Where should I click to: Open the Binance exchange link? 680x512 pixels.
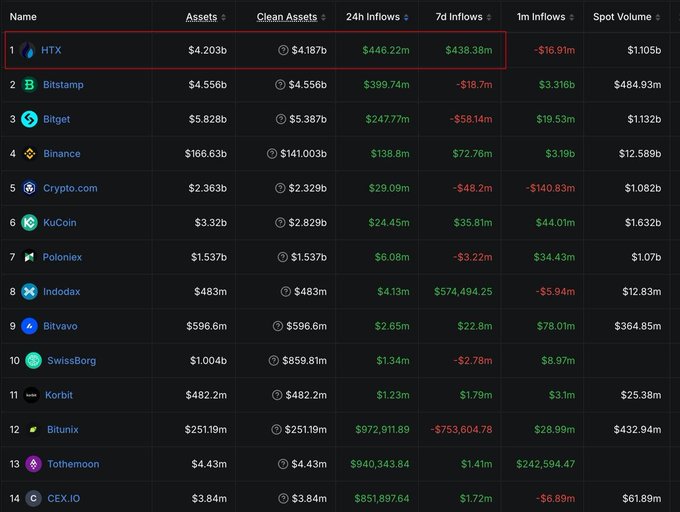62,153
